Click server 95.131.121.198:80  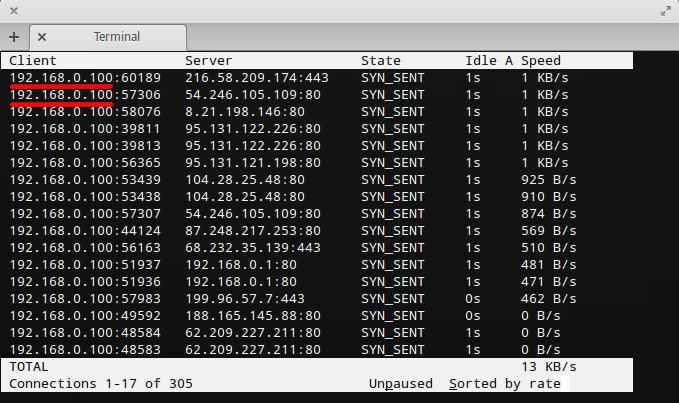point(253,163)
